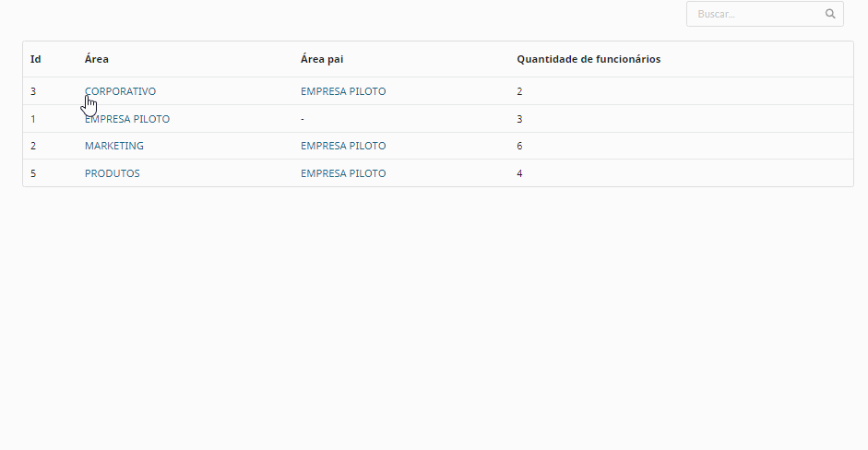Open parent area link in MARKETING row
This screenshot has height=450, width=868.
(343, 146)
